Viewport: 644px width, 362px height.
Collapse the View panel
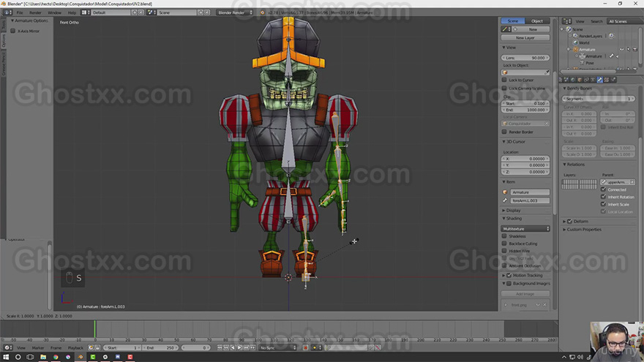pos(504,48)
